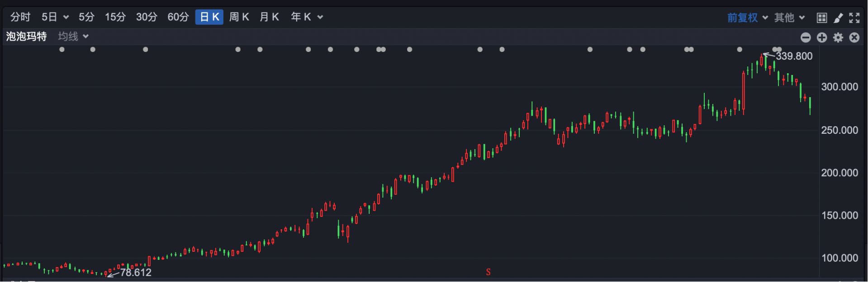Image resolution: width=868 pixels, height=282 pixels.
Task: Expand the 其他 options dropdown
Action: coord(789,18)
